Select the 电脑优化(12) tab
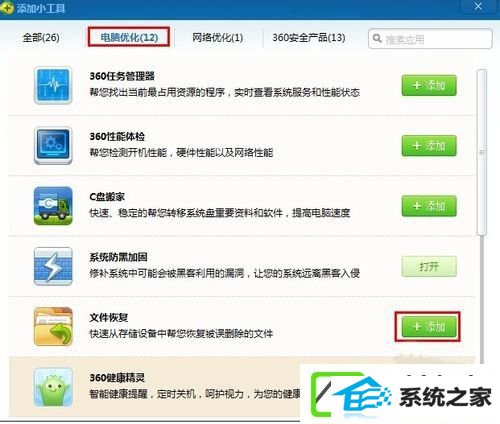Viewport: 500px width, 424px height. pyautogui.click(x=129, y=37)
